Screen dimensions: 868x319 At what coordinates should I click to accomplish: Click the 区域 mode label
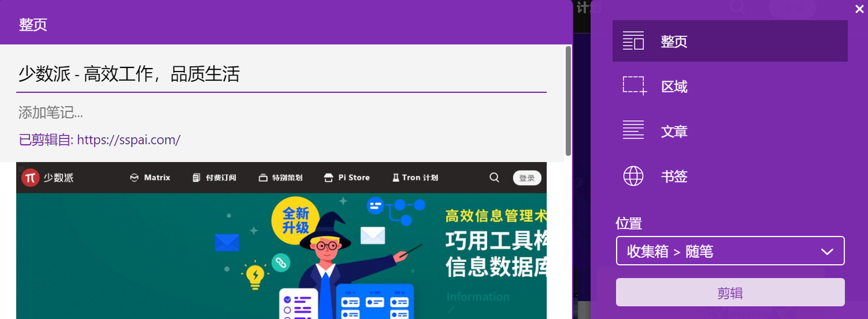pyautogui.click(x=674, y=87)
